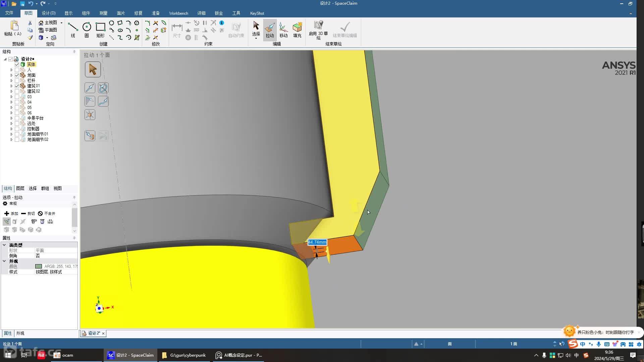Click the viewport Full Pull tool icon
This screenshot has height=362, width=644.
tap(103, 135)
